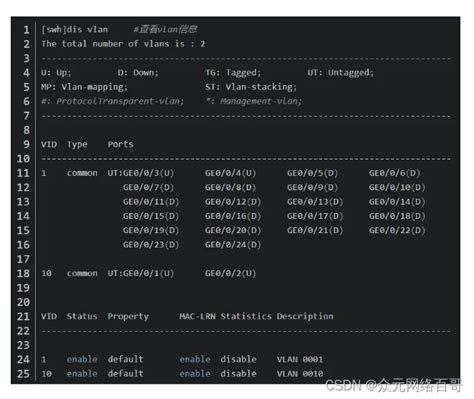This screenshot has height=399, width=474.
Task: Click the 'The total number of vlans' line
Action: point(123,44)
